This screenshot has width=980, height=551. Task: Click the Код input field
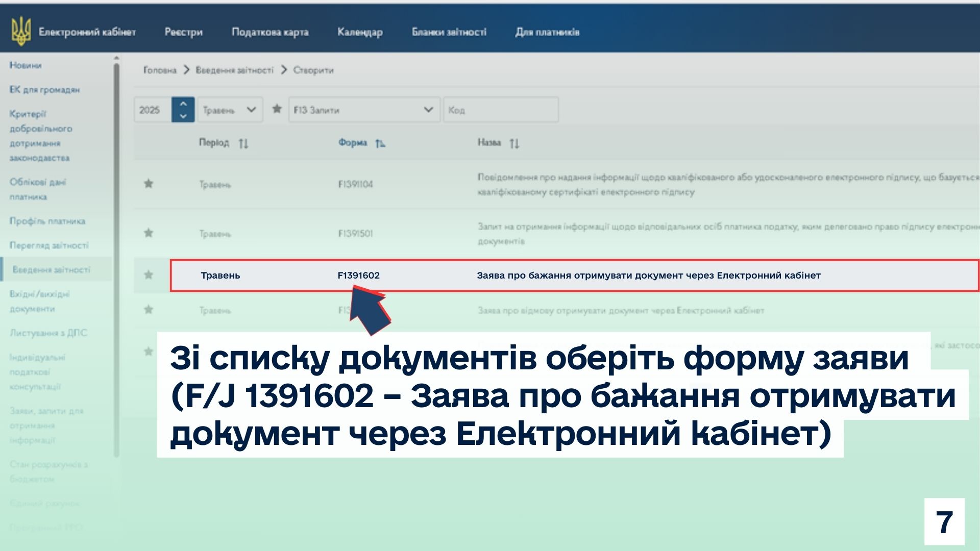pyautogui.click(x=501, y=110)
